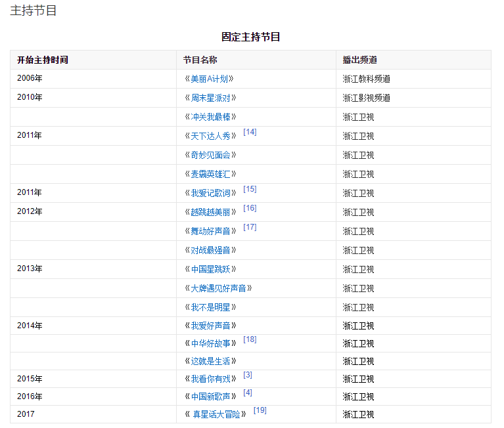
Task: Follow the 天下达人秀 link
Action: 210,136
